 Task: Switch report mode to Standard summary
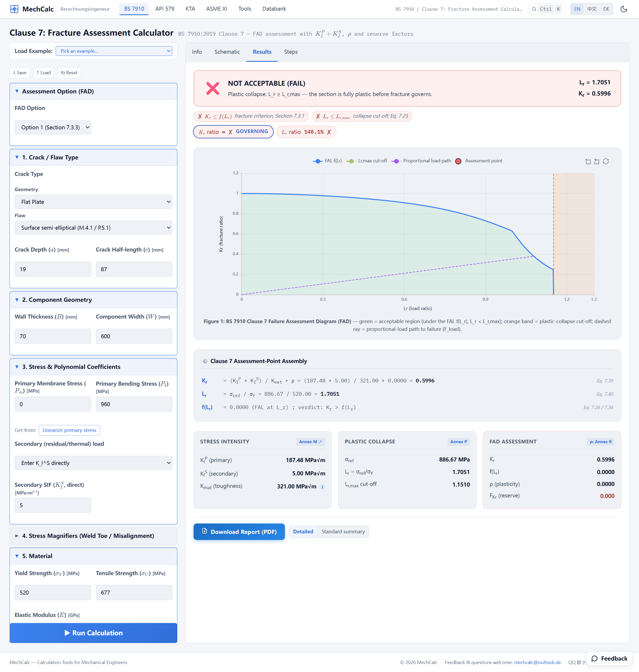343,532
